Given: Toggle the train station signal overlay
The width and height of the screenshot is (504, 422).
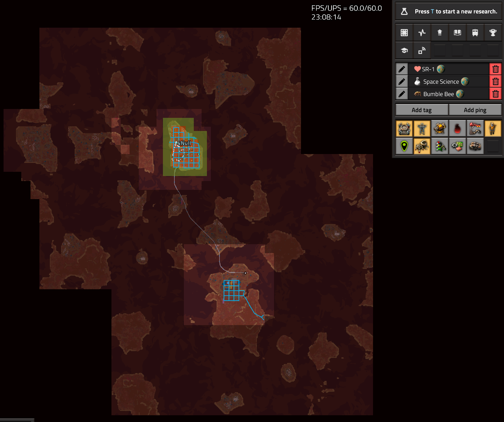Looking at the screenshot, I should [440, 146].
